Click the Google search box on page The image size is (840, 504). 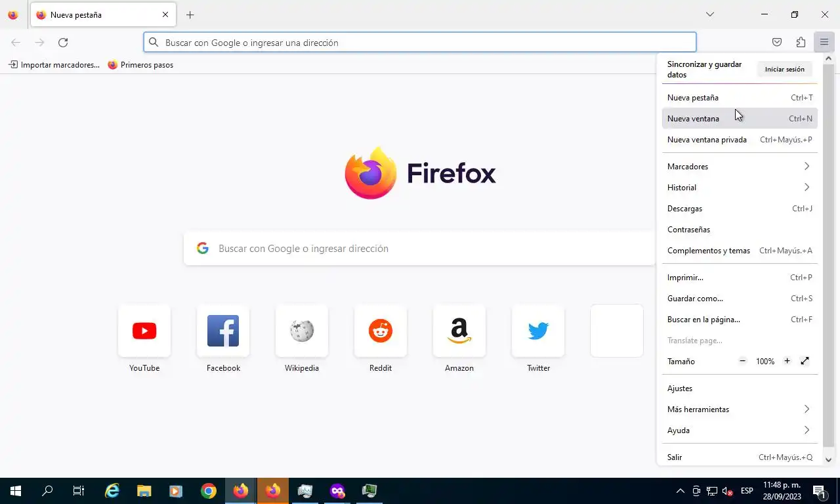click(x=420, y=249)
